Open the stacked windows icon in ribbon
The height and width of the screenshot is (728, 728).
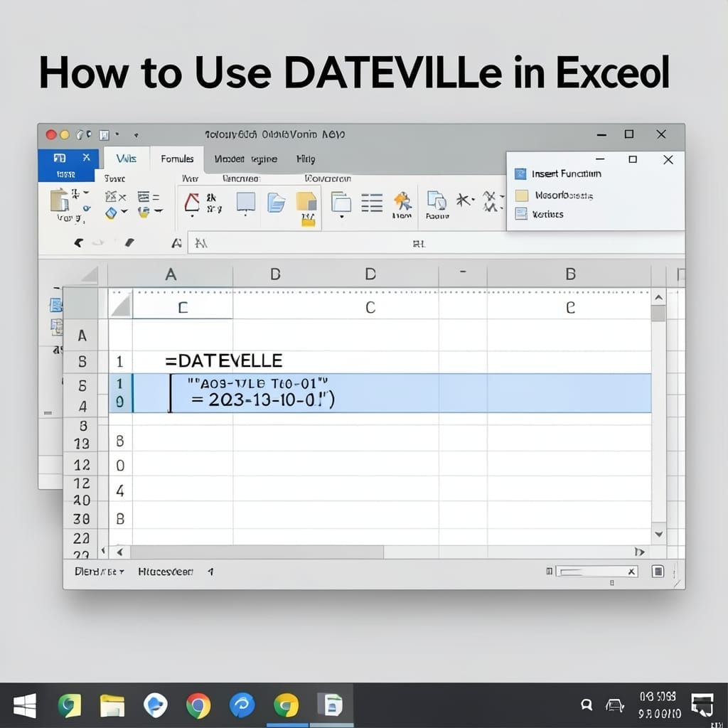pyautogui.click(x=341, y=202)
